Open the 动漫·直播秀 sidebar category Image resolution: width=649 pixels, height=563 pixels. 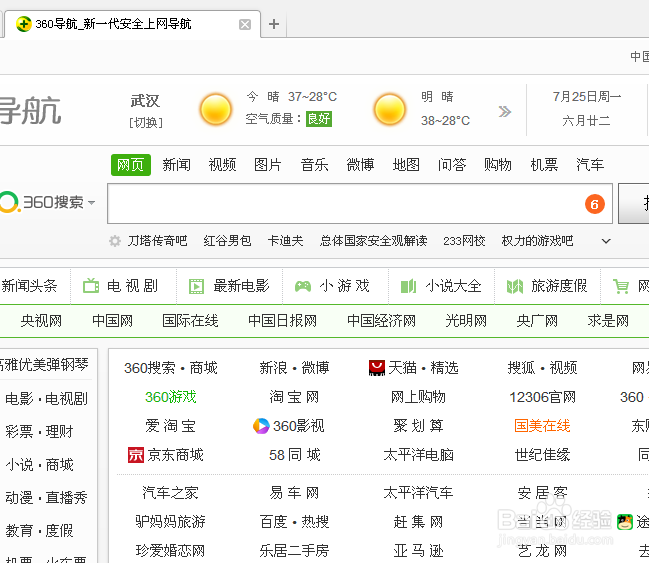46,498
